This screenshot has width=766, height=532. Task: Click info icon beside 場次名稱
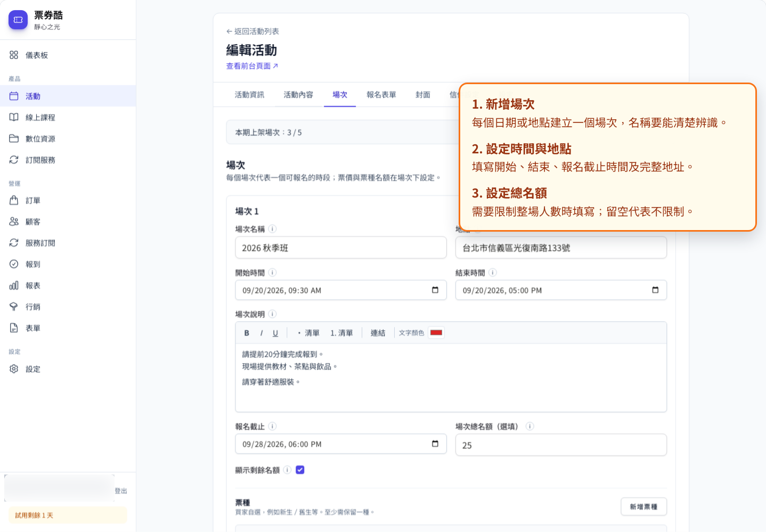tap(272, 229)
